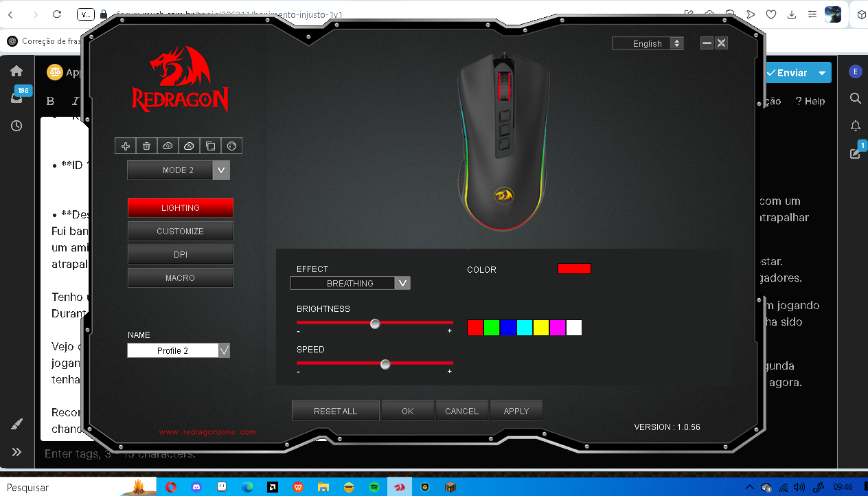Click the CANCEL button
The image size is (868, 496).
click(x=461, y=411)
